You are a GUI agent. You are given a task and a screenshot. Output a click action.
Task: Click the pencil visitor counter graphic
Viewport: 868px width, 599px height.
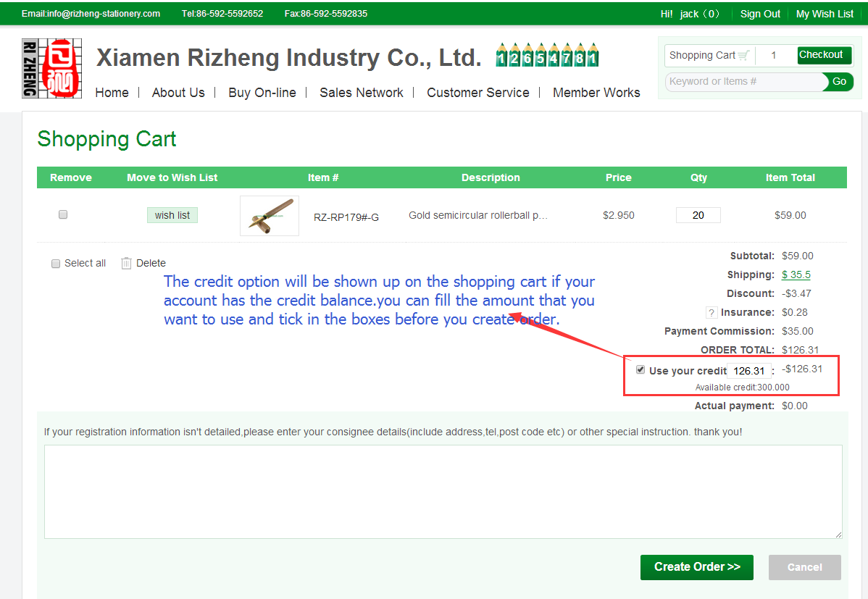coord(547,56)
